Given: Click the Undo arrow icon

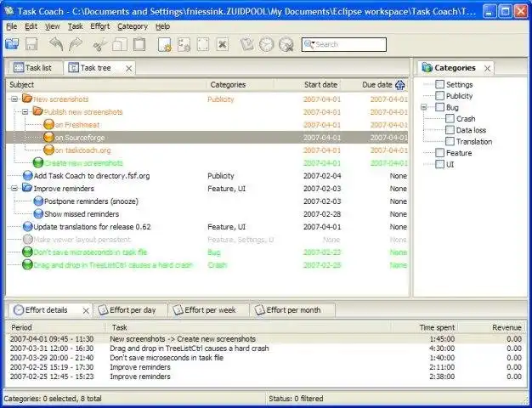Looking at the screenshot, I should 55,44.
